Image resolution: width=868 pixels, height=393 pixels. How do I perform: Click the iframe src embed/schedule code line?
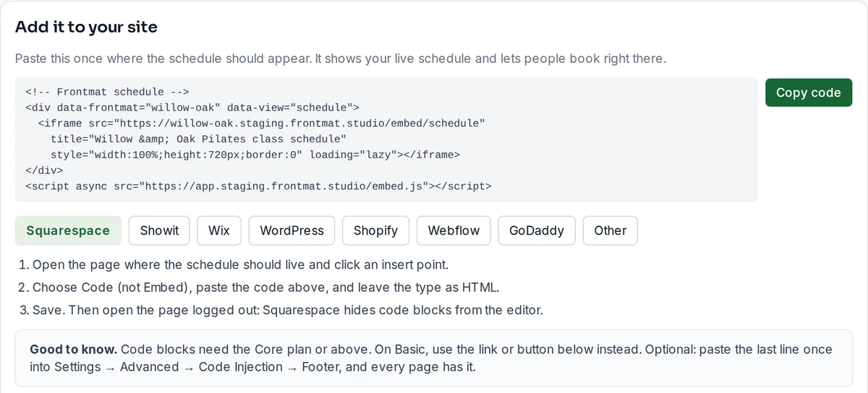[x=261, y=124]
